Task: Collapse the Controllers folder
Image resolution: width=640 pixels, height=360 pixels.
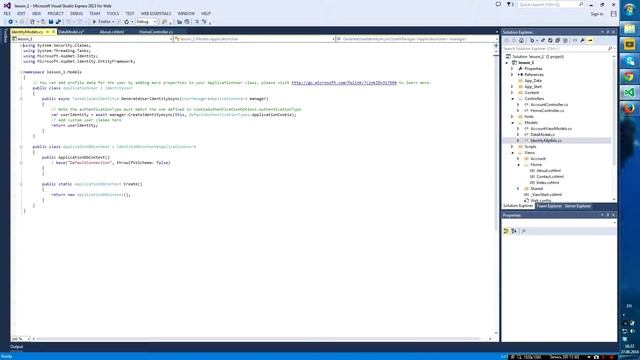Action: [x=512, y=99]
